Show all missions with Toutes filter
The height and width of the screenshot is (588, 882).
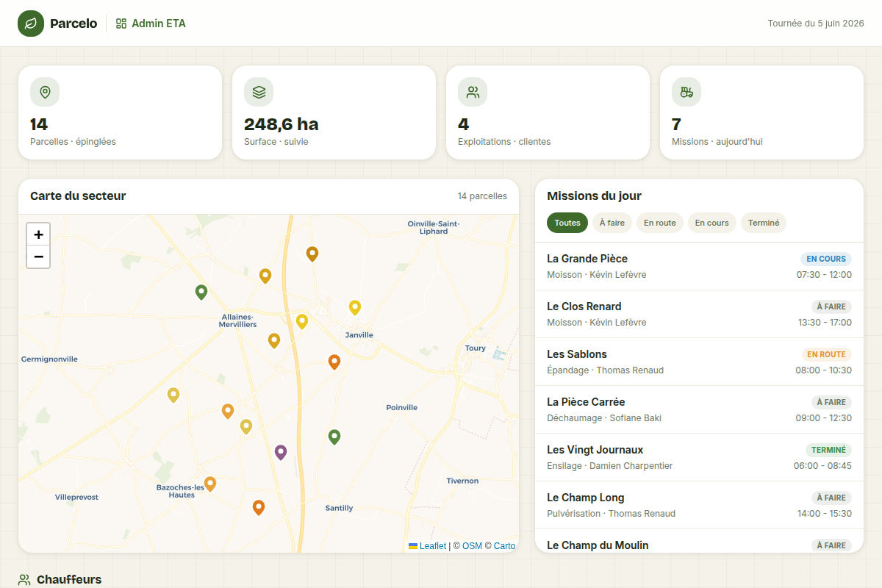(567, 223)
